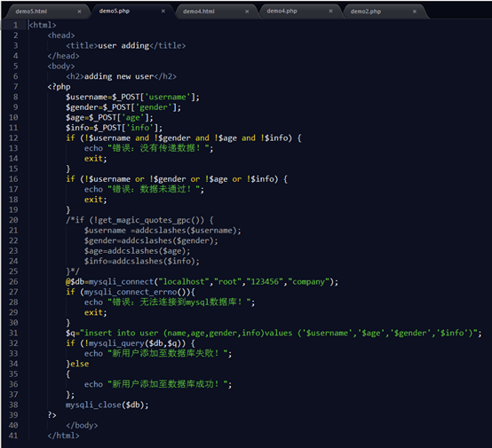Screen dimensions: 492x448
Task: Click 'adding new user' heading text
Action: tap(119, 76)
